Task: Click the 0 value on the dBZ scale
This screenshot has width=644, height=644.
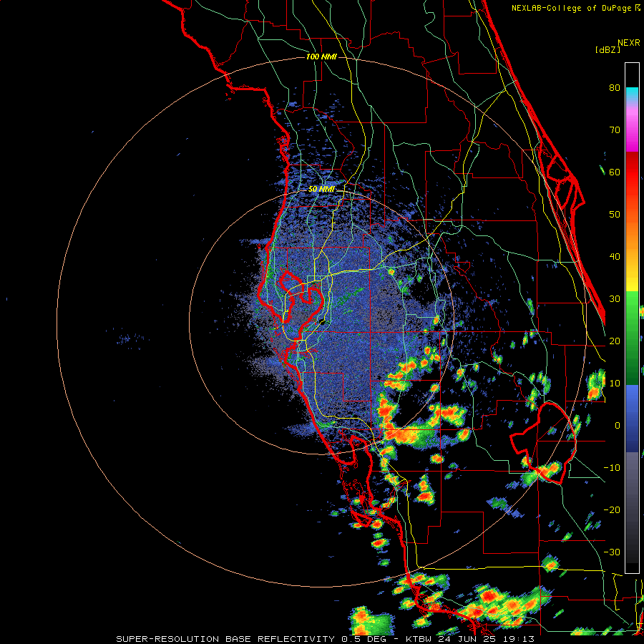Action: pos(618,426)
